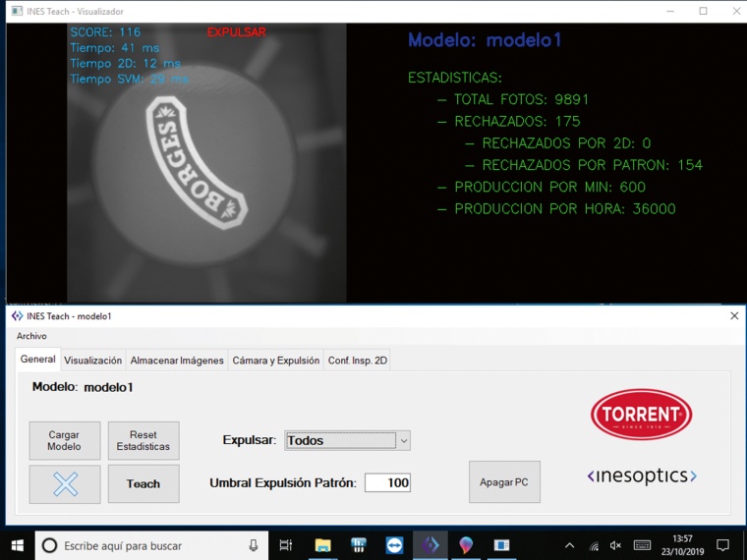This screenshot has height=560, width=747.
Task: Click the blue X cancel button
Action: tap(65, 484)
